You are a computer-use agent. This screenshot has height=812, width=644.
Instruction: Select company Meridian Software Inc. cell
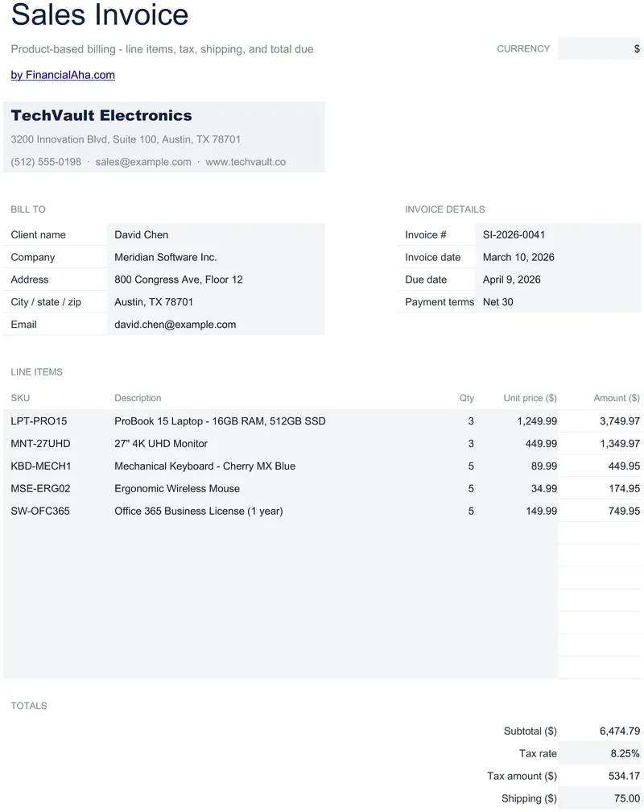(216, 257)
